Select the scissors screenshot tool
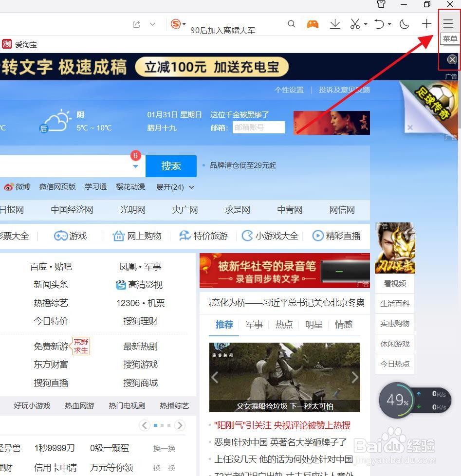Viewport: 461px width, 476px height. pos(354,23)
